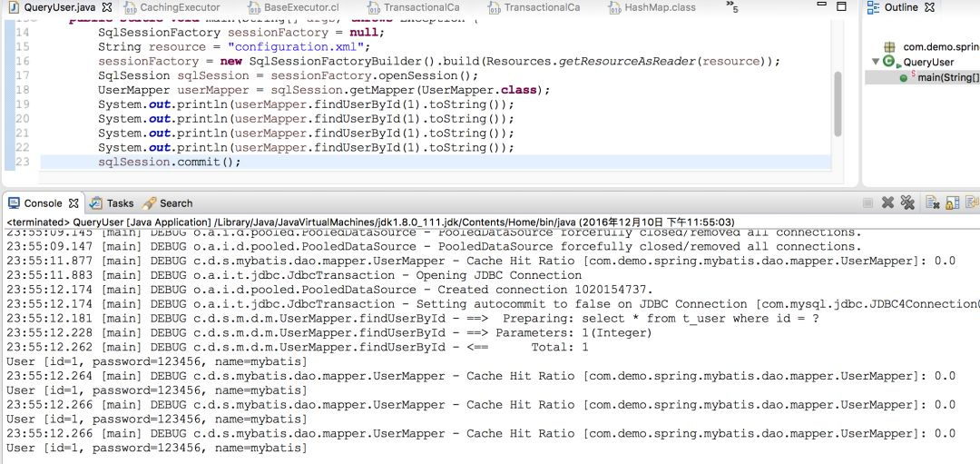This screenshot has height=464, width=980.
Task: Click the Java file icon on QueryUser.java tab
Action: (15, 7)
